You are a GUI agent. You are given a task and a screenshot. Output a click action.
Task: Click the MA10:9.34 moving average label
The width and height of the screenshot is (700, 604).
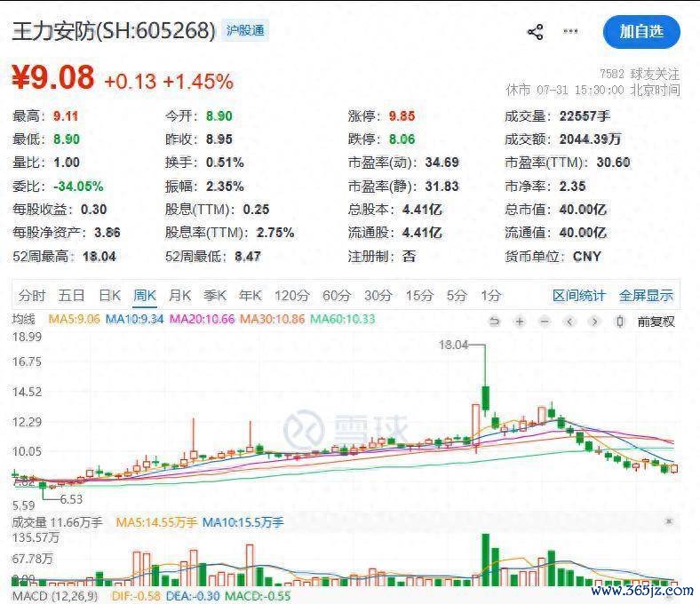coord(134,319)
